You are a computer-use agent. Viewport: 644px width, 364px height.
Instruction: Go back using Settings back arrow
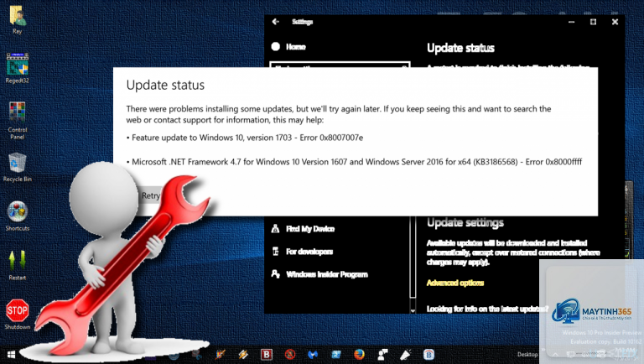276,21
